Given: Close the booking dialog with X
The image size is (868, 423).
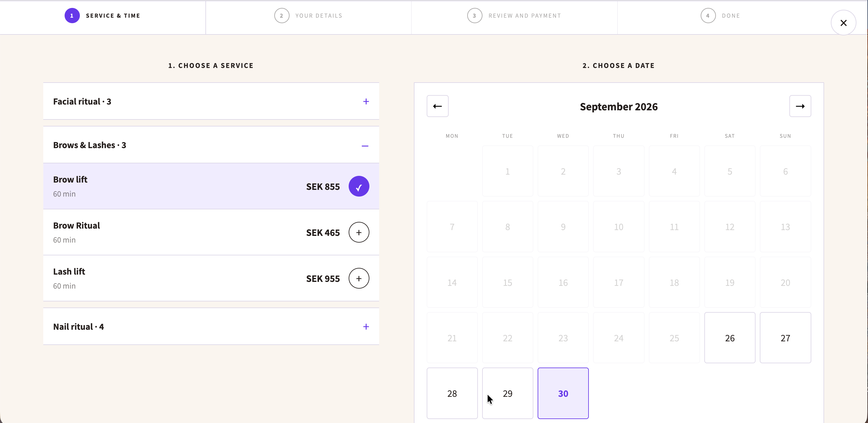Looking at the screenshot, I should [x=843, y=23].
